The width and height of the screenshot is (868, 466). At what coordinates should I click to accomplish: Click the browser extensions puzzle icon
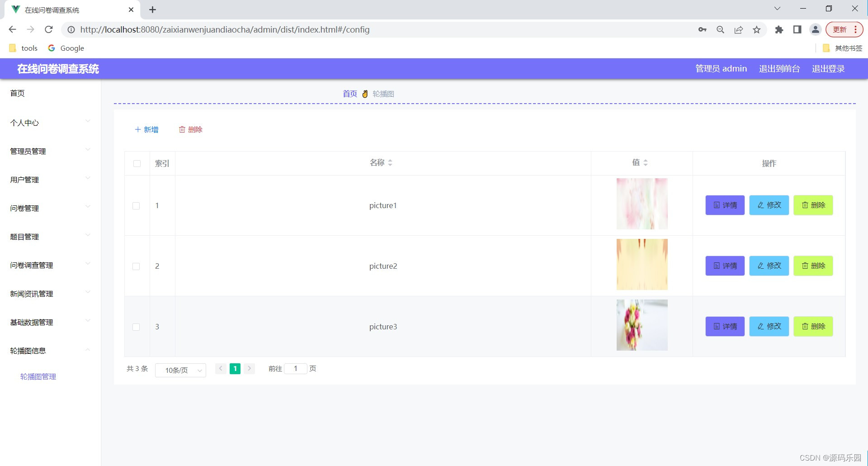click(779, 29)
